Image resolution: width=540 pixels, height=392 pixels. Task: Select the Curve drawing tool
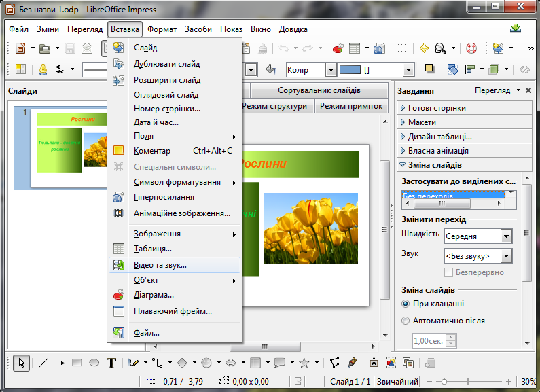tap(133, 363)
